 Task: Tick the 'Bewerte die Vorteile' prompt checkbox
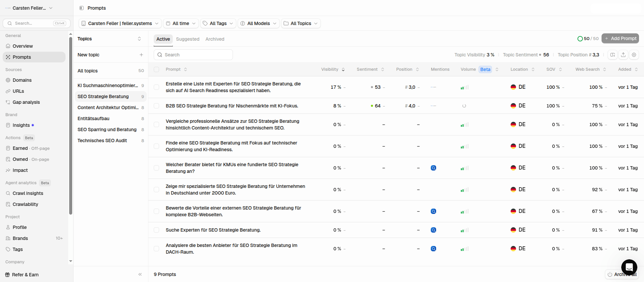click(156, 211)
